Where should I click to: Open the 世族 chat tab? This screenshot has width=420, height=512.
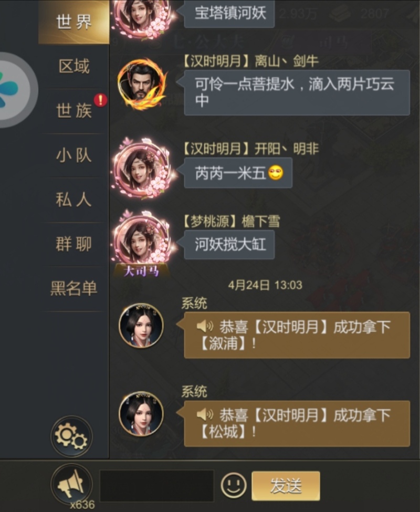pos(73,111)
